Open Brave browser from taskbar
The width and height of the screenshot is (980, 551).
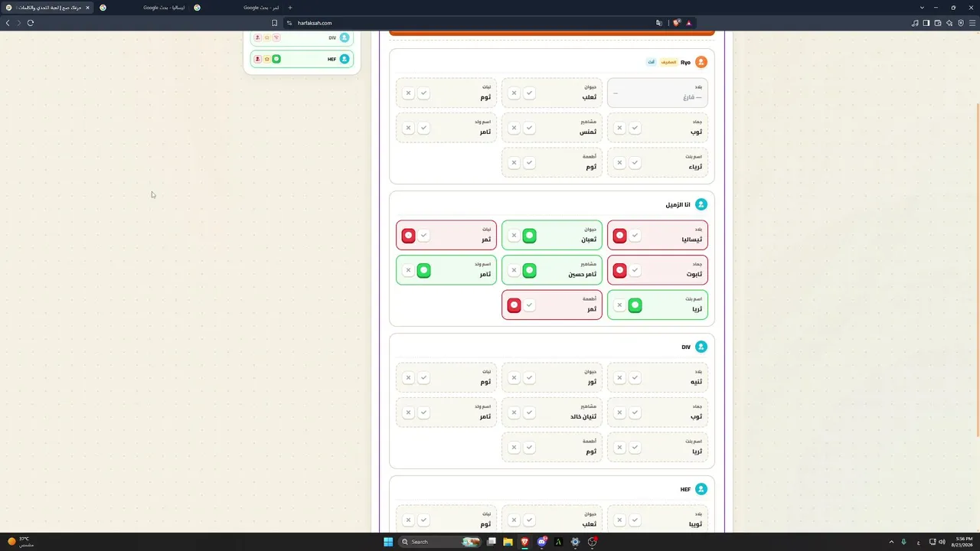524,542
